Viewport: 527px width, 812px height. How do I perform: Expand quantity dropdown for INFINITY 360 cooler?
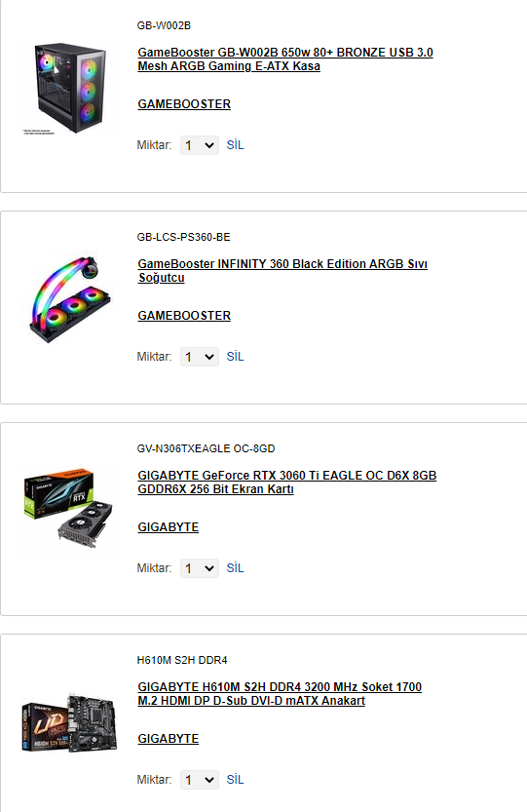200,357
